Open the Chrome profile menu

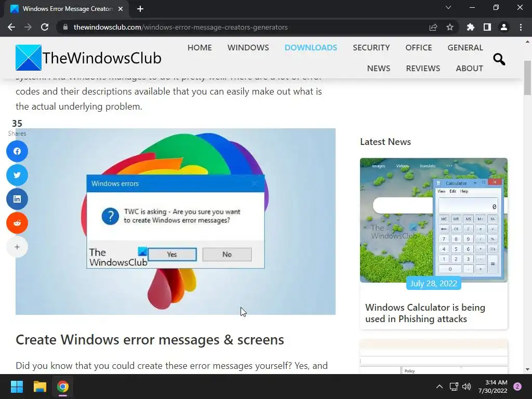504,27
